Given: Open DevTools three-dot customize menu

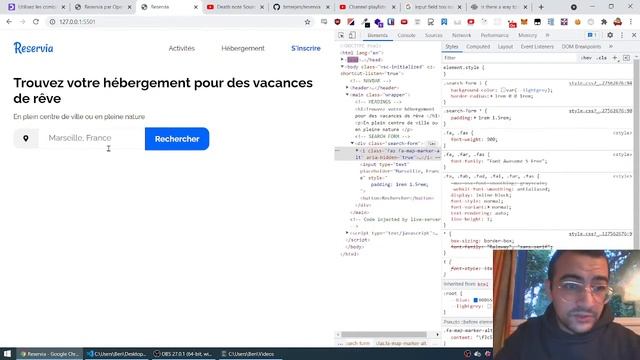Looking at the screenshot, I should (x=622, y=36).
